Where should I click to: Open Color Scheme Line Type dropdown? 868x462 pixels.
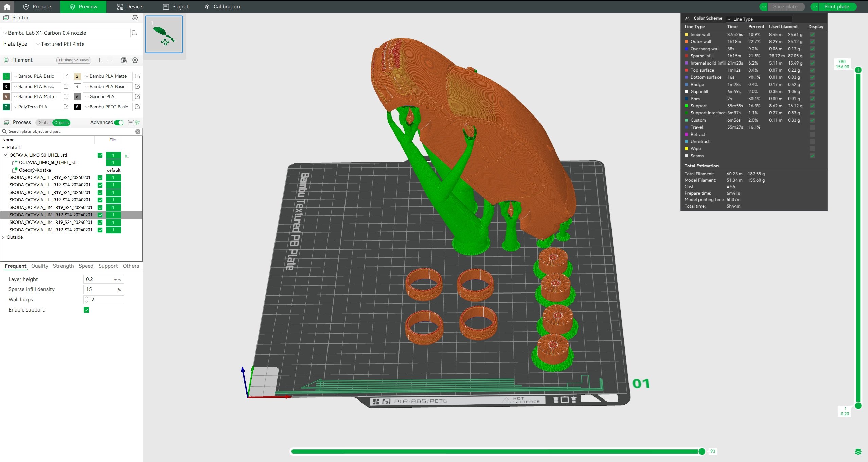(x=758, y=19)
